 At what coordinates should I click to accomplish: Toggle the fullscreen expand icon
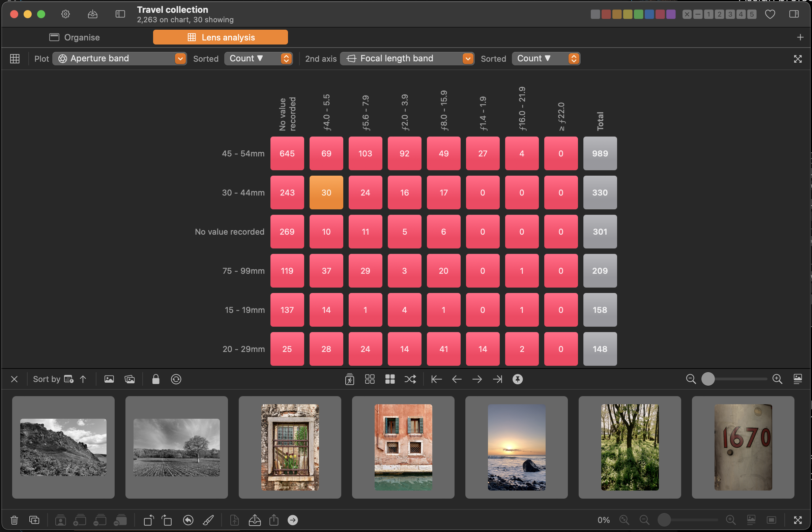click(798, 58)
